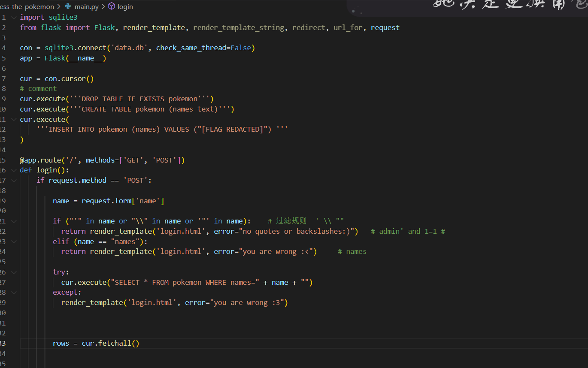Click the [FLAG REDACTED] string in the INSERT statement
Image resolution: width=588 pixels, height=368 pixels.
233,130
